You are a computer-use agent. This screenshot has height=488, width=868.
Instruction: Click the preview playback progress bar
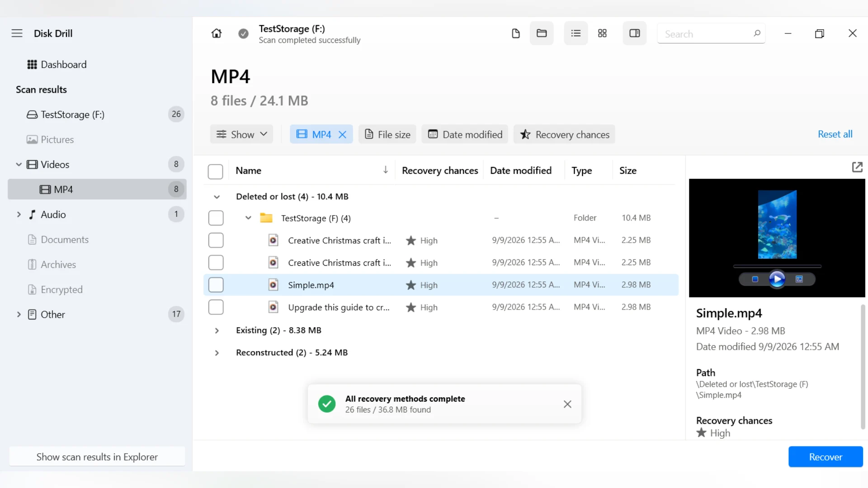[777, 266]
